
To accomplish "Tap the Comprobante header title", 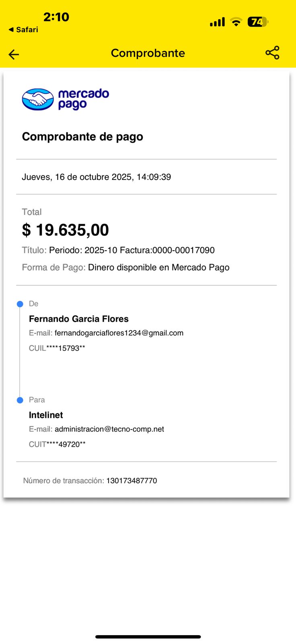I will pyautogui.click(x=148, y=53).
